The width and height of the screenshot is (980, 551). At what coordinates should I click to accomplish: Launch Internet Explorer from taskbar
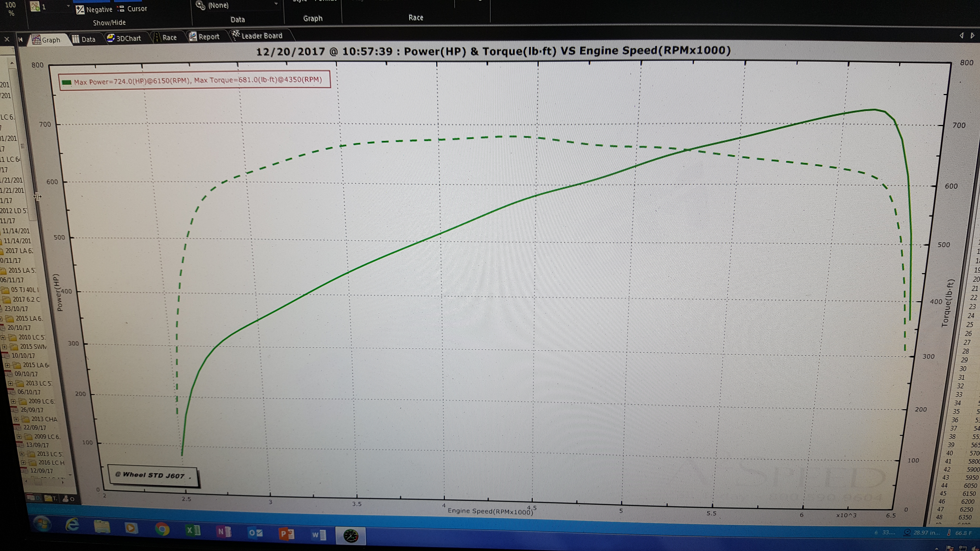tap(72, 525)
